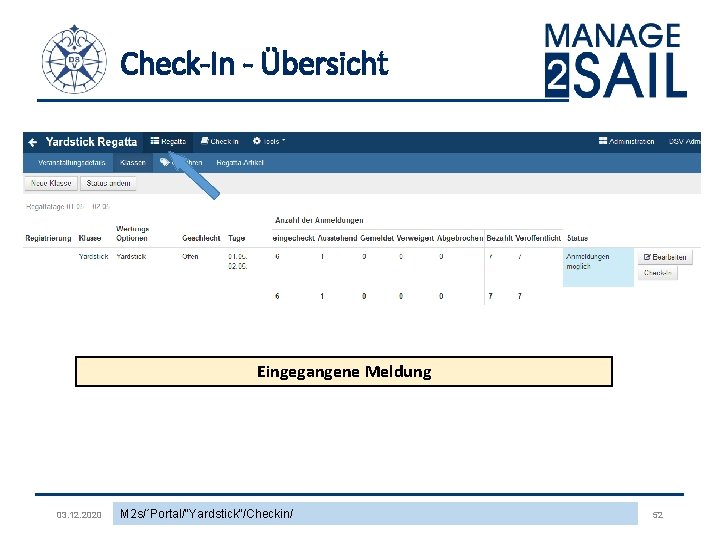720x540 pixels.
Task: Click the 'Anmeldungen möglich' status cell
Action: (598, 267)
